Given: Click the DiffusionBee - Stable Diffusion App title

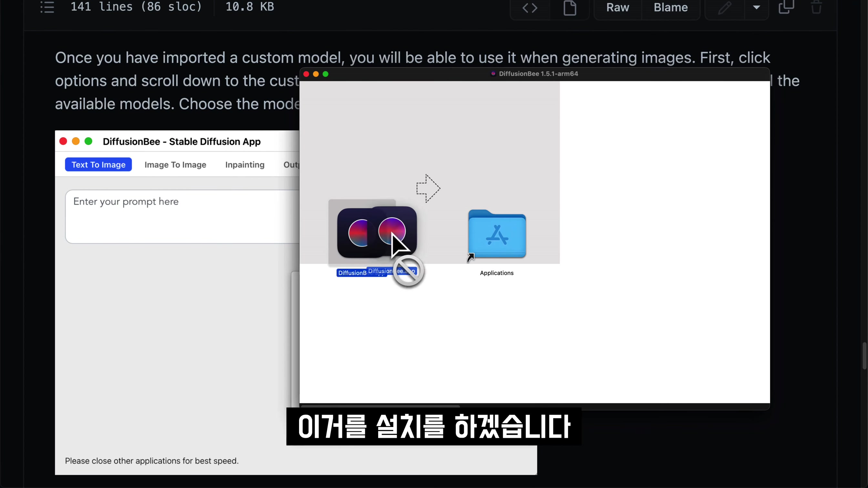Looking at the screenshot, I should pyautogui.click(x=181, y=141).
